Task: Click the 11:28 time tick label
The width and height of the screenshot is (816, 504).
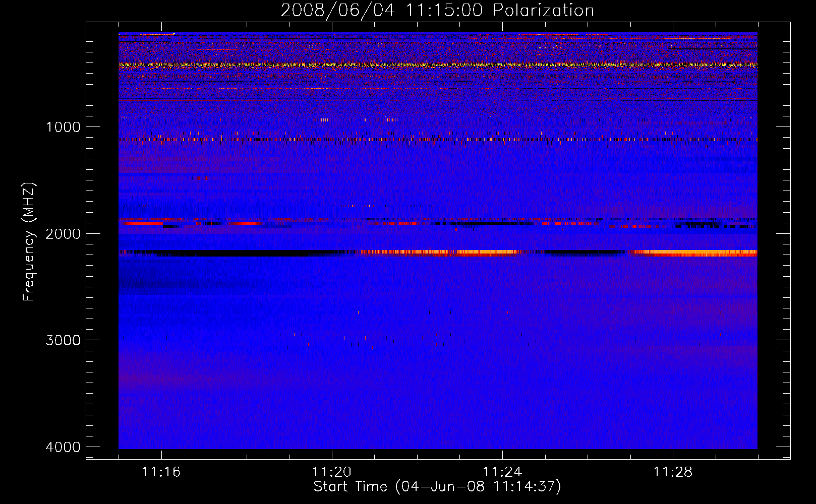Action: pyautogui.click(x=673, y=472)
